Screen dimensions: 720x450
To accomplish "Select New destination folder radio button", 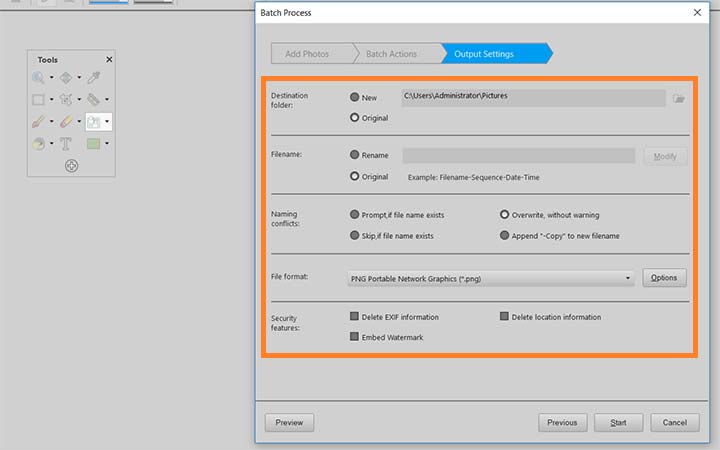I will pyautogui.click(x=354, y=97).
